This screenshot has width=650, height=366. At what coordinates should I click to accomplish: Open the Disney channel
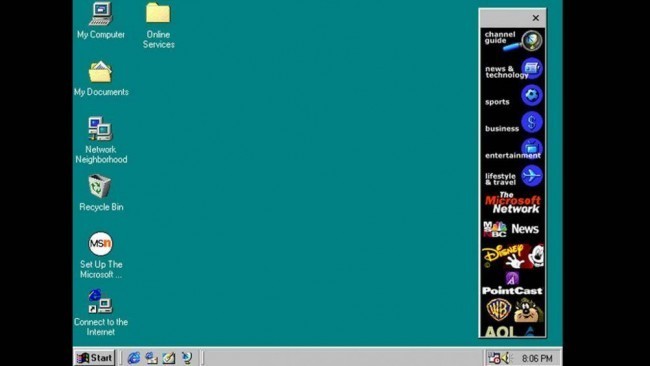click(513, 256)
